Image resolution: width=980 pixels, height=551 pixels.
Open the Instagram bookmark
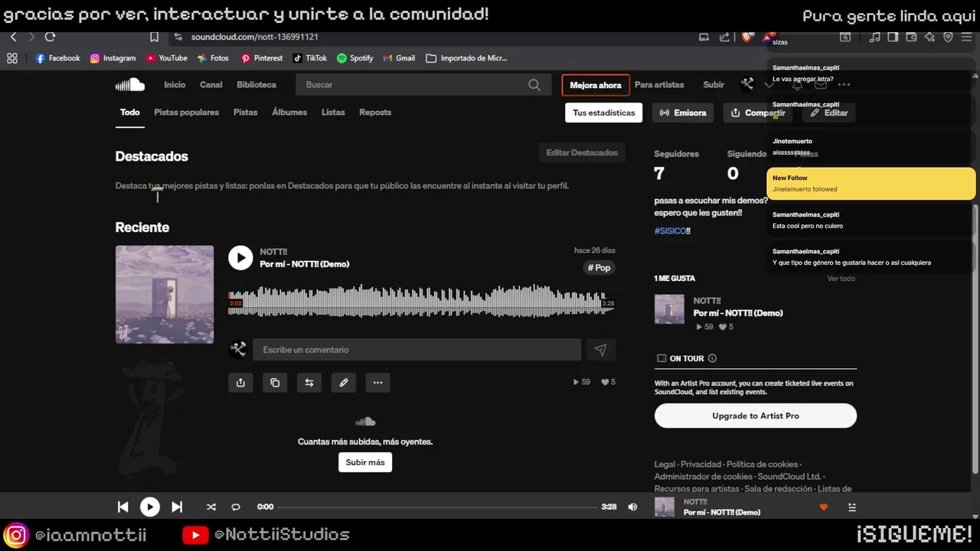click(113, 58)
